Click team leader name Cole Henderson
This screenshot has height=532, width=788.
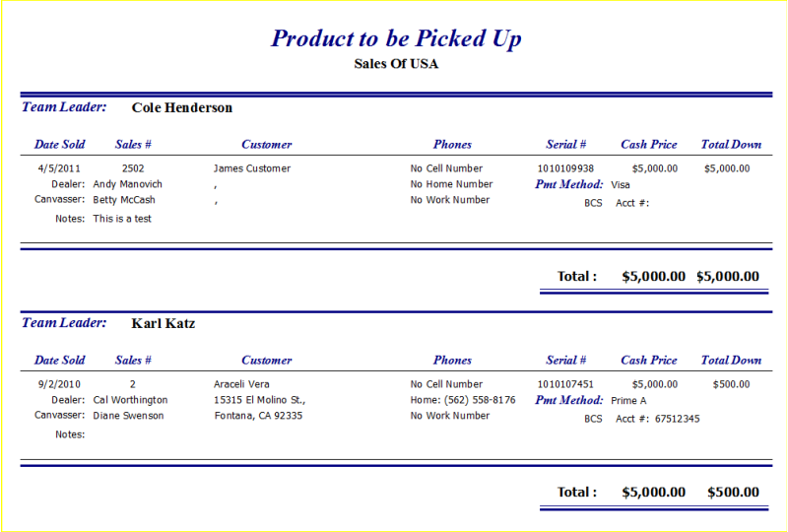[182, 107]
